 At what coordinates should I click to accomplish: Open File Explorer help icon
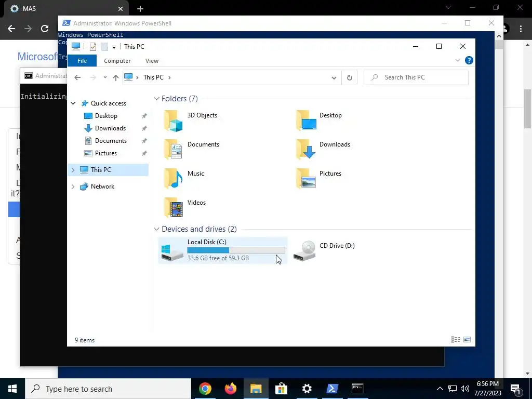coord(469,60)
